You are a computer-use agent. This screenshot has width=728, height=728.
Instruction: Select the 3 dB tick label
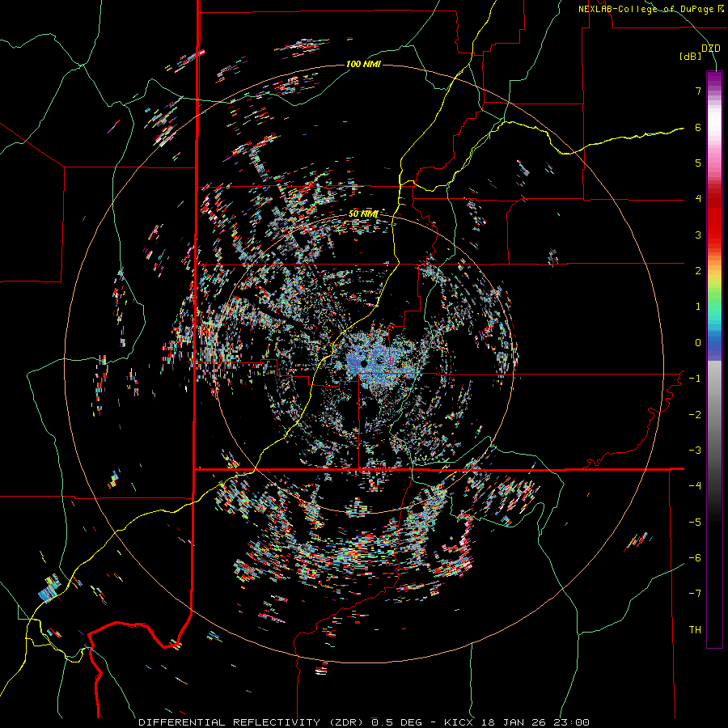pyautogui.click(x=698, y=235)
